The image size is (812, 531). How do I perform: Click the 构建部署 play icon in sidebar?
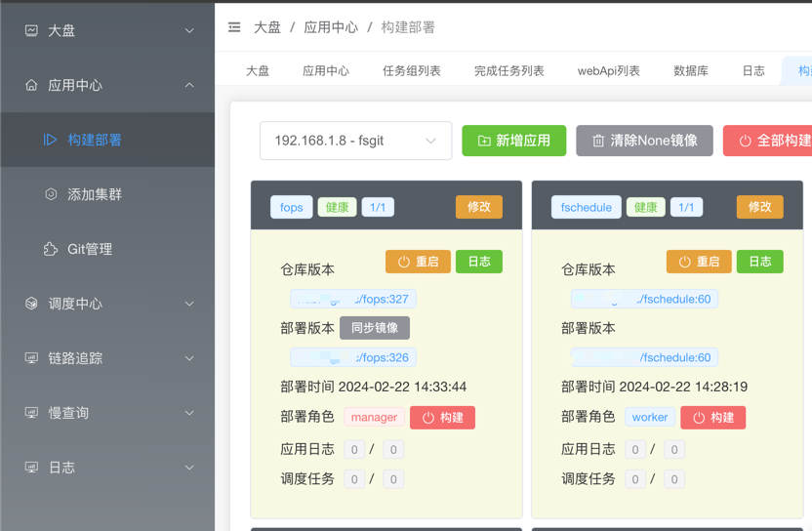pyautogui.click(x=50, y=140)
